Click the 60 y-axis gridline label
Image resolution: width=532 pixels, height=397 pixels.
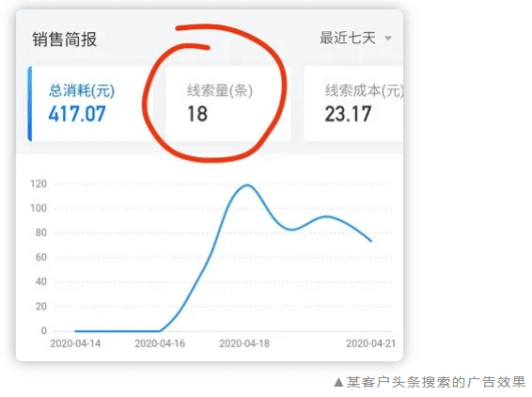[41, 257]
